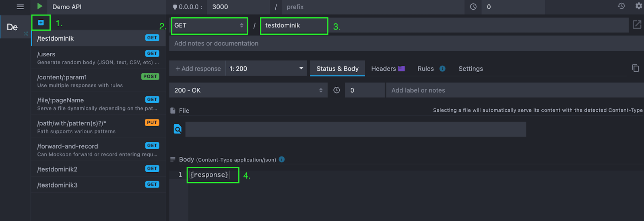Open environment settings gear icon
This screenshot has height=221, width=644.
638,6
